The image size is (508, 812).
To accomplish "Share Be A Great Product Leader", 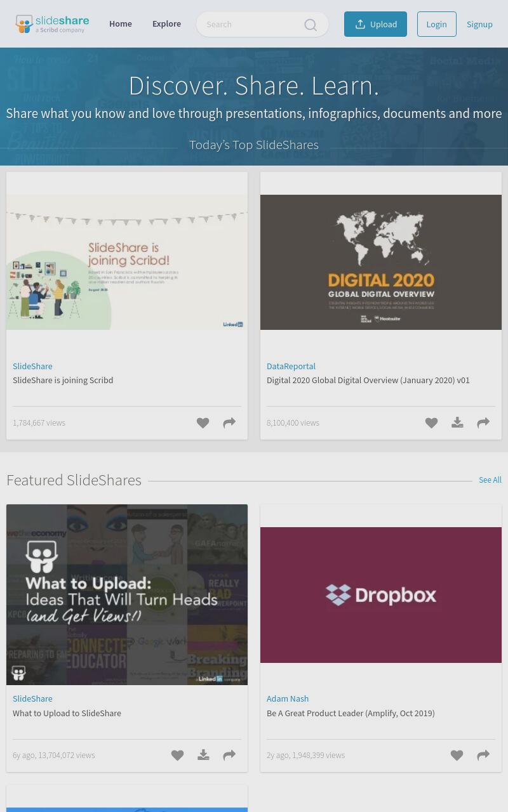I will point(483,756).
